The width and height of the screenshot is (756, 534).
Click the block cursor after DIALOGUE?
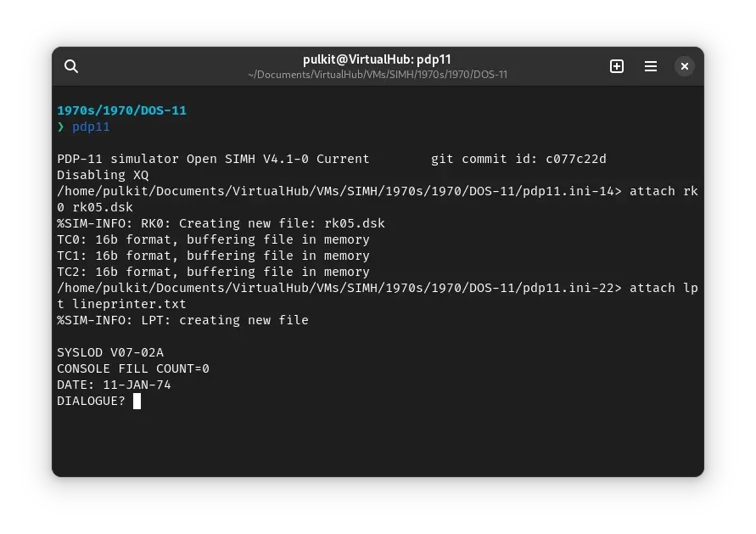click(137, 401)
